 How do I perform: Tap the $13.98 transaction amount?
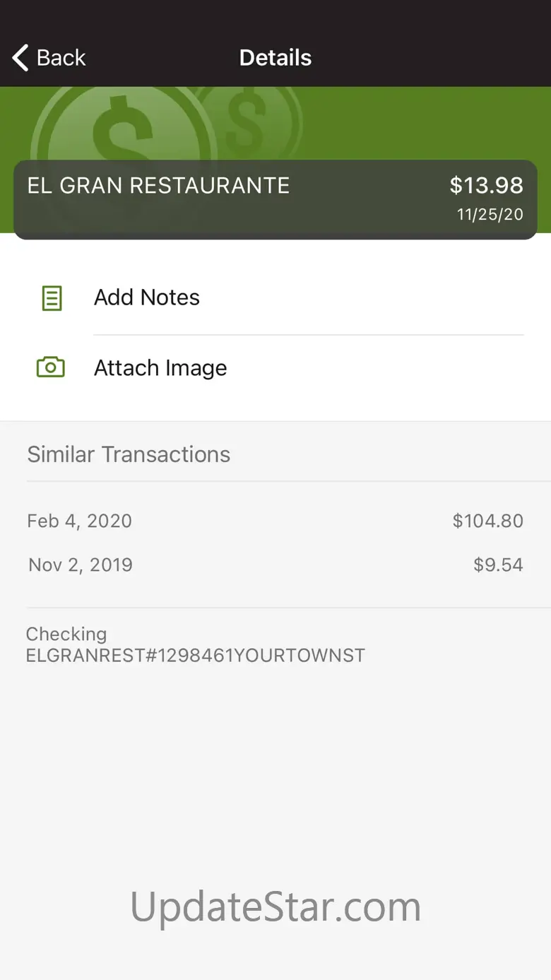[x=486, y=186]
